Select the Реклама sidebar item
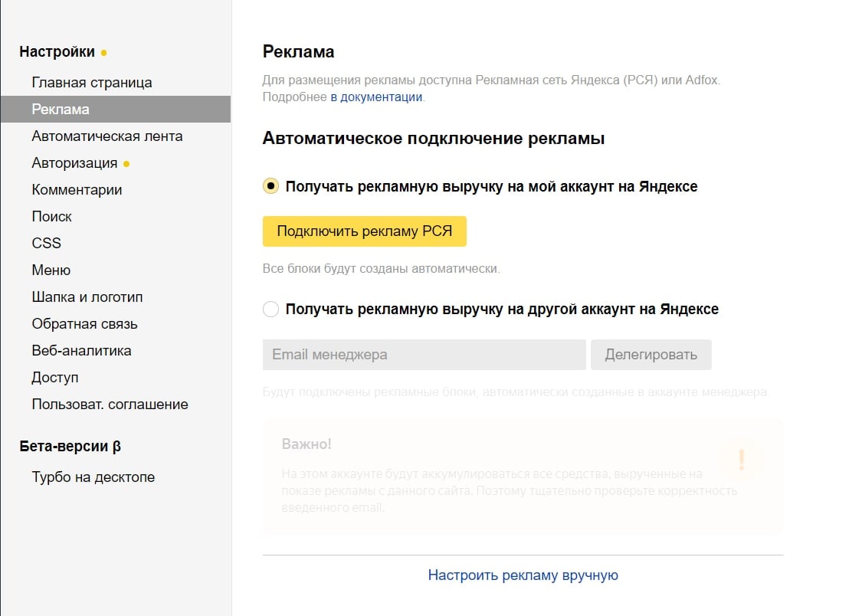This screenshot has height=616, width=862. click(61, 110)
